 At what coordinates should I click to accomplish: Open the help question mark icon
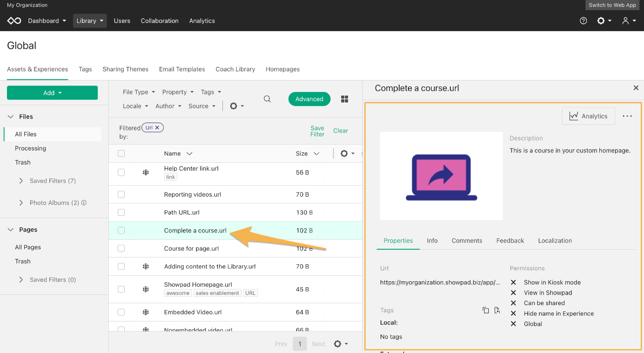point(583,21)
